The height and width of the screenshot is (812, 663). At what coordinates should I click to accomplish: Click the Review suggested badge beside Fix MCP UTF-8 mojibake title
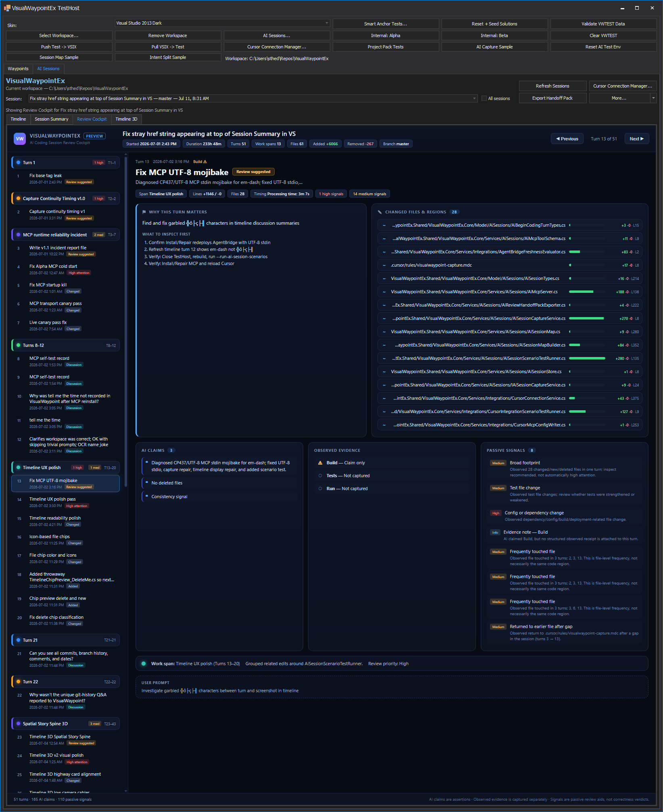click(x=253, y=172)
